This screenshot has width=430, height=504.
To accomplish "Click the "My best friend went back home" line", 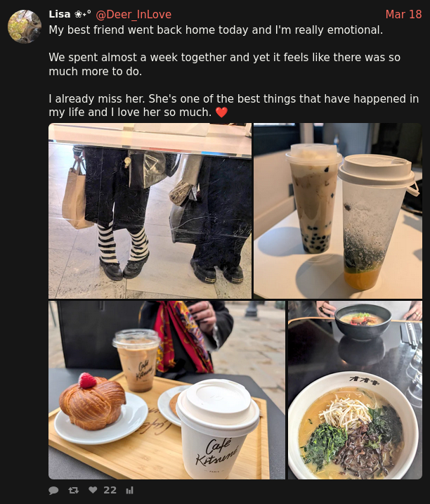I will pos(216,30).
